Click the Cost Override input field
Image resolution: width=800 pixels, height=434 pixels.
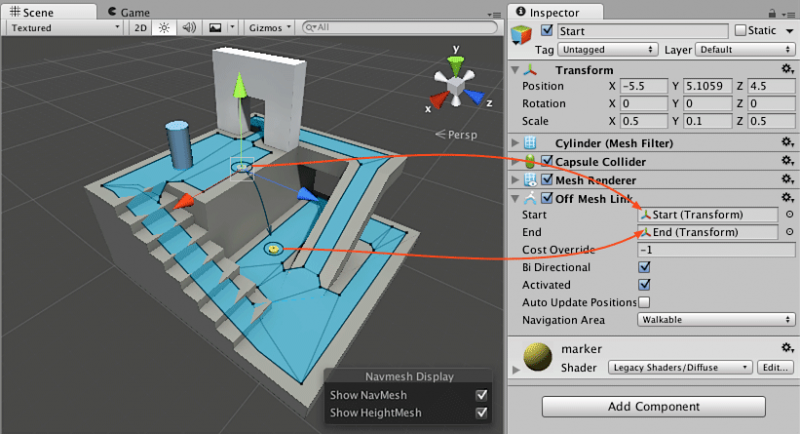(x=716, y=250)
